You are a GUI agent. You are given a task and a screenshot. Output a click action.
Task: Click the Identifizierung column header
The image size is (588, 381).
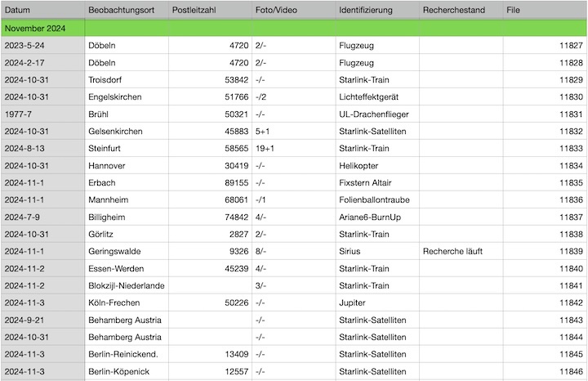[x=365, y=10]
